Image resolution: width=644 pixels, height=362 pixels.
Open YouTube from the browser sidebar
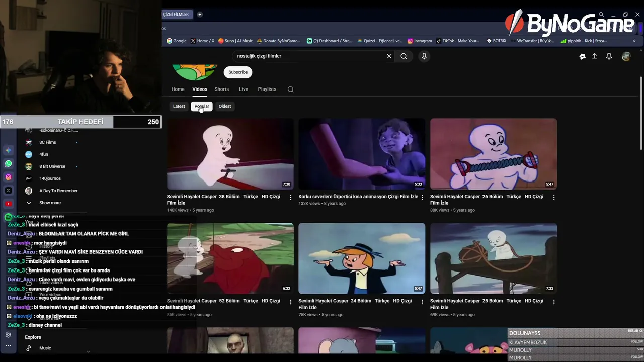pos(8,204)
